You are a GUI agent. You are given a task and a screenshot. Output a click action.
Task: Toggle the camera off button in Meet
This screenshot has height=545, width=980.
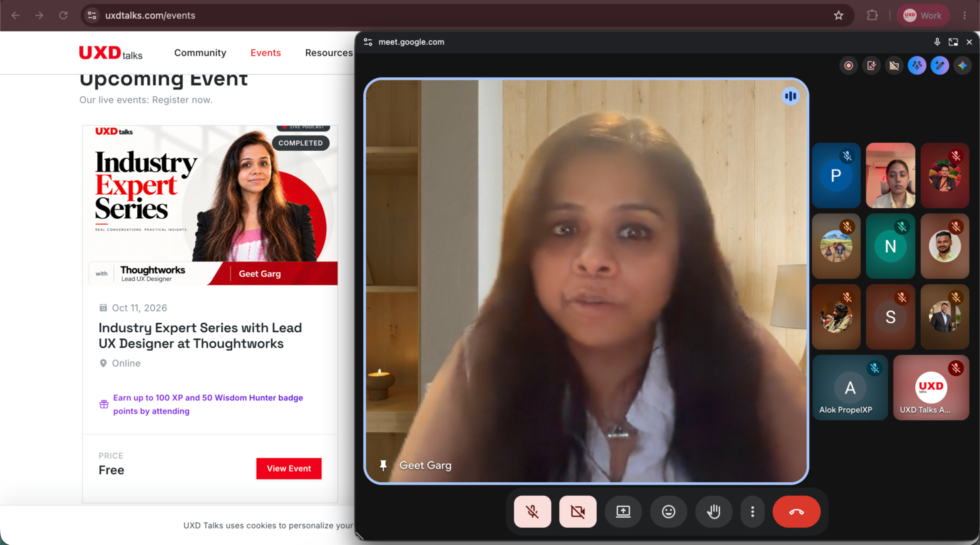578,512
